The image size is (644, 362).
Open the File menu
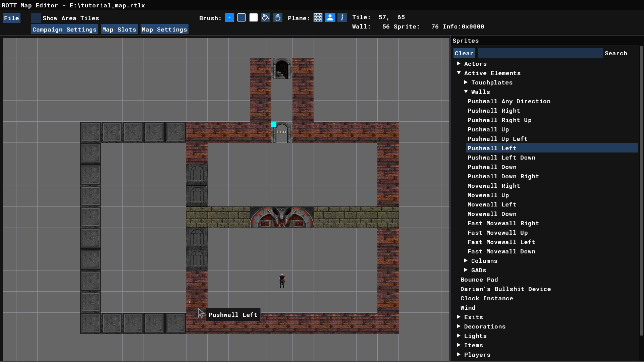tap(11, 18)
